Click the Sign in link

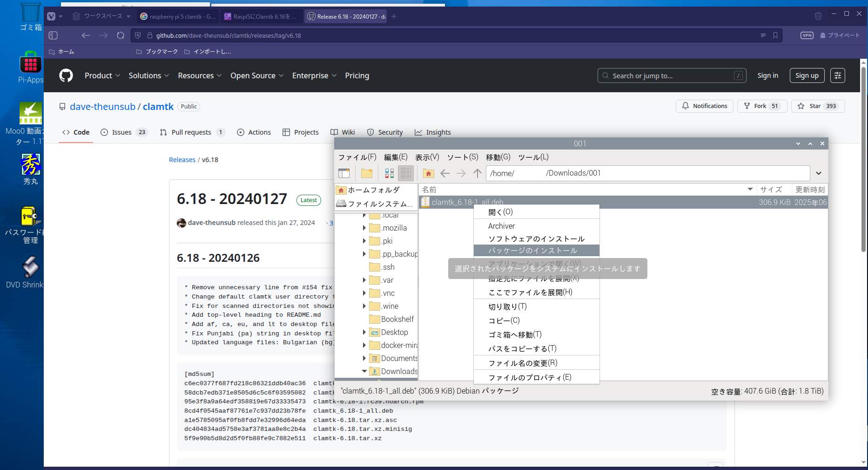(x=767, y=75)
